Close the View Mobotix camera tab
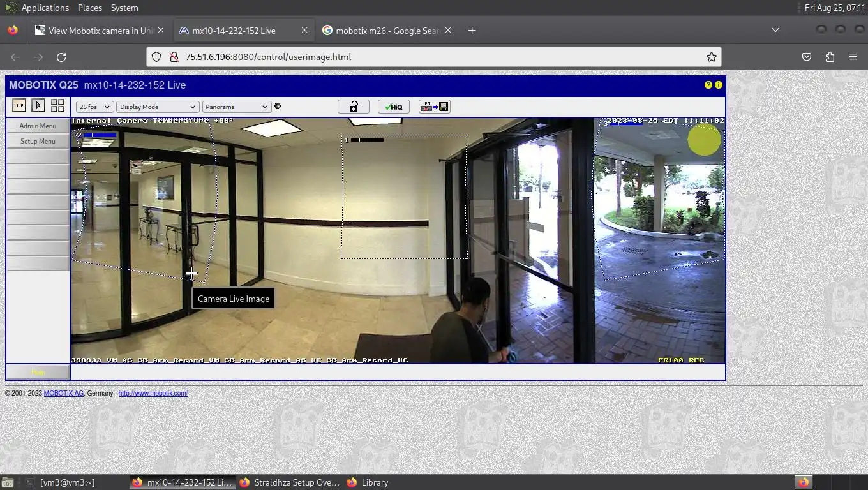 (161, 30)
